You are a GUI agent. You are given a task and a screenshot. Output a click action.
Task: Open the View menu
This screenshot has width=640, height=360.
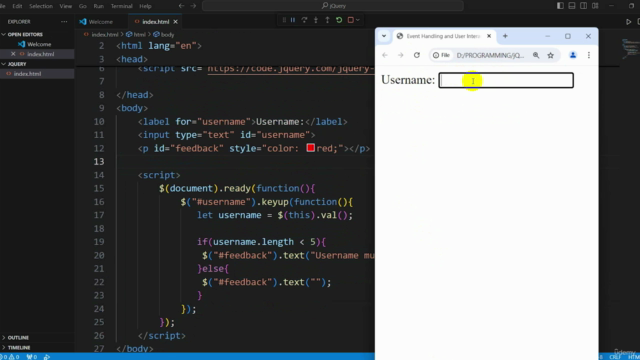click(66, 6)
